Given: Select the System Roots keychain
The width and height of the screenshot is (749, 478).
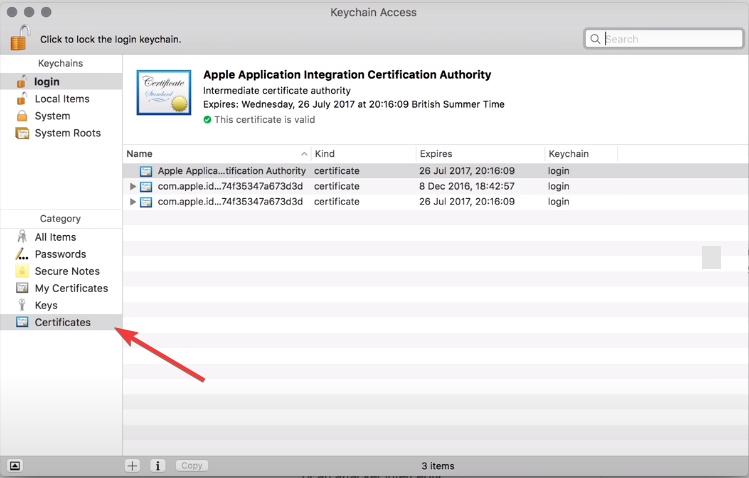Looking at the screenshot, I should tap(61, 133).
